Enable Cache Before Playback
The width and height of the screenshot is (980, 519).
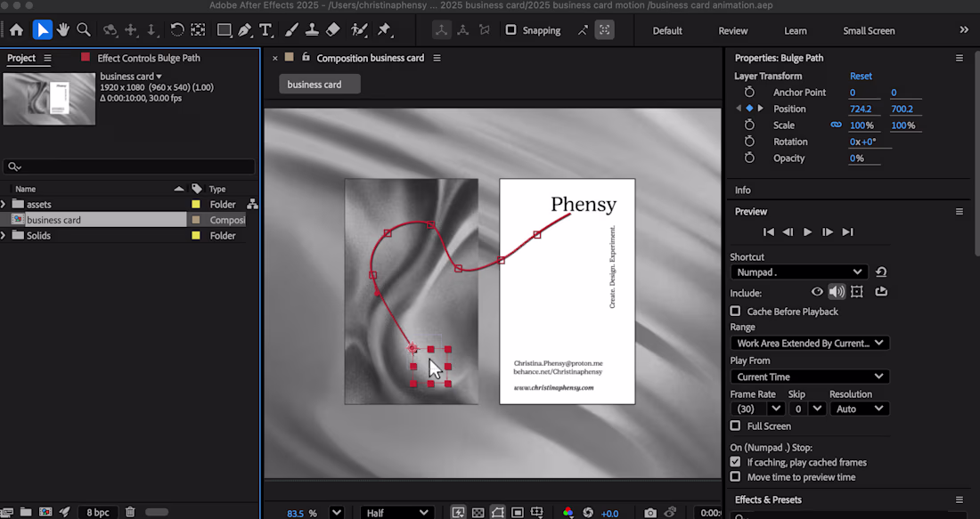[735, 312]
